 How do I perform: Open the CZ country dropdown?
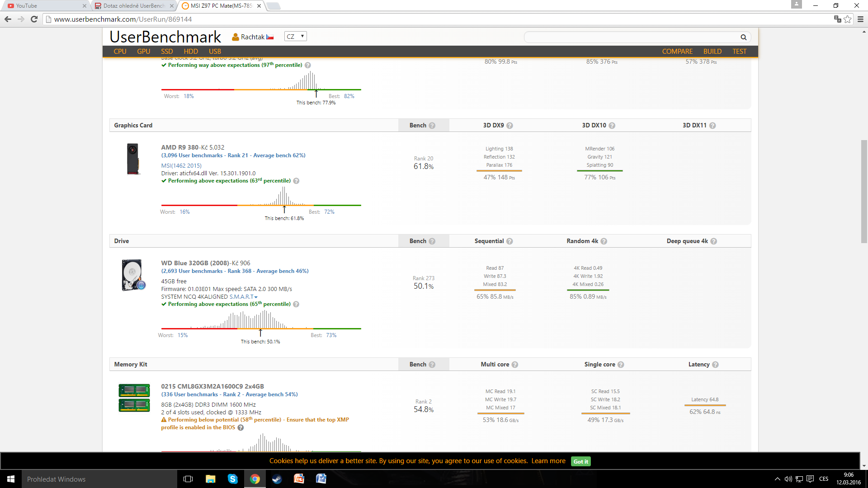click(295, 37)
